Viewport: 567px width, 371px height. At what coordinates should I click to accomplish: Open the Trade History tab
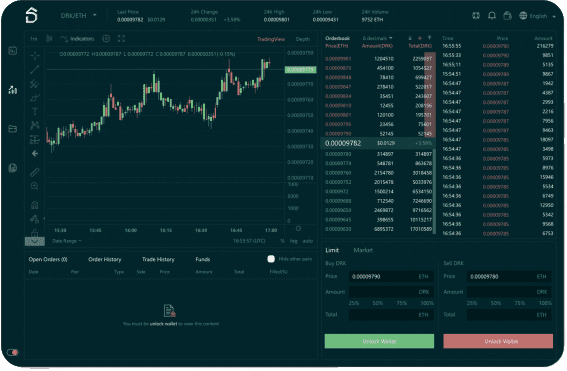158,259
